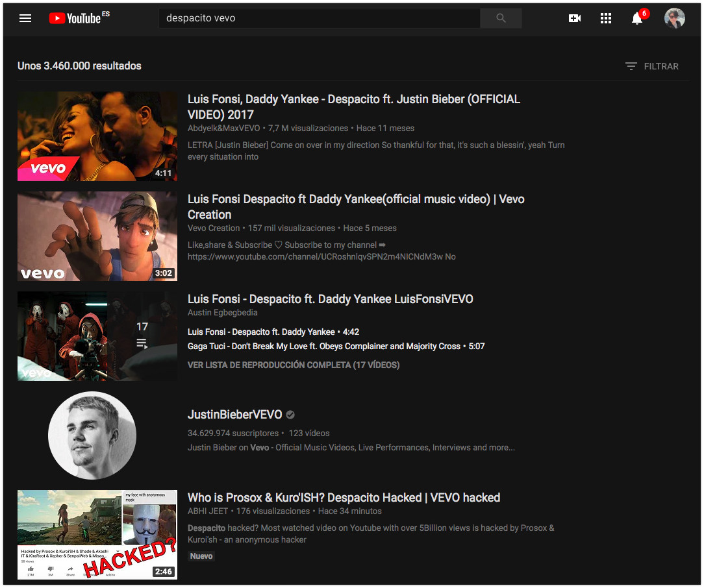Open the hamburger guide menu
Screen dimensions: 704x588
25,18
